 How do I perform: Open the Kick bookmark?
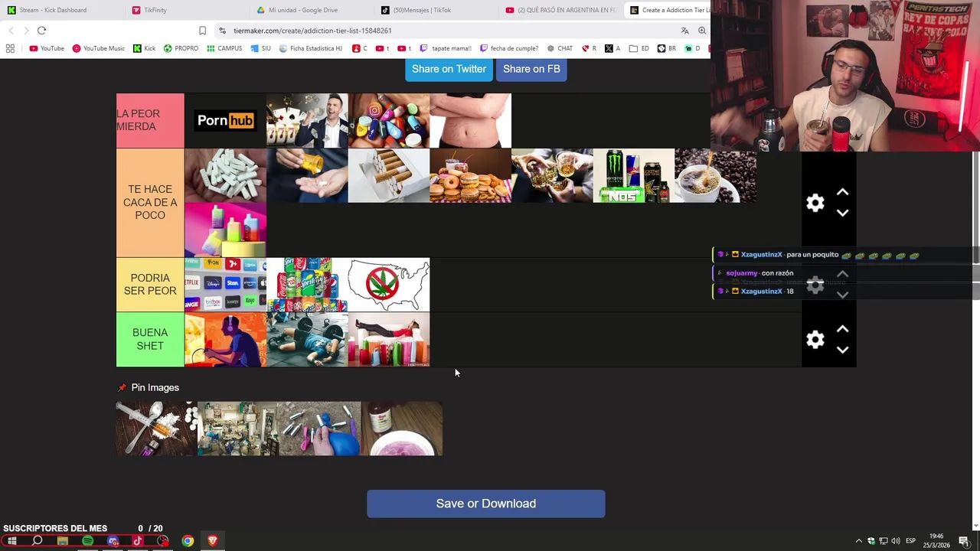click(x=144, y=48)
